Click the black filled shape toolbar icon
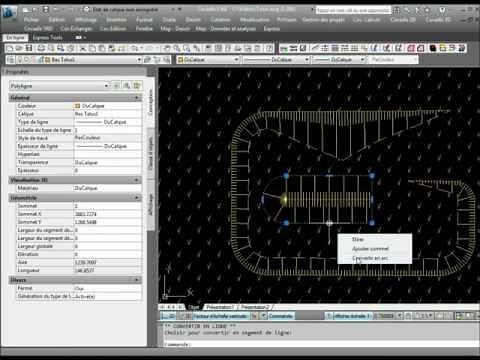This screenshot has height=360, width=480. [x=433, y=48]
